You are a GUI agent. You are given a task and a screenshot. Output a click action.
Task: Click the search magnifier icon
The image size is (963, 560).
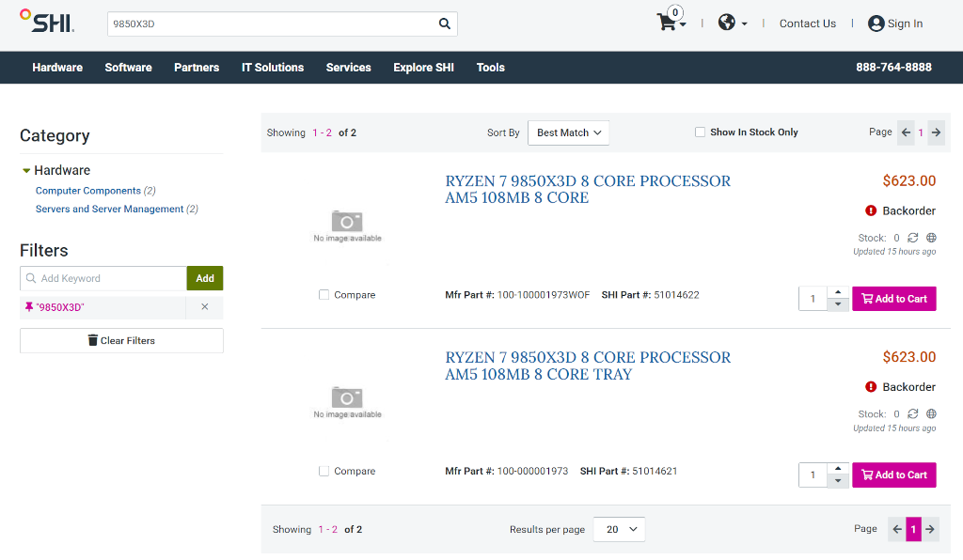445,23
